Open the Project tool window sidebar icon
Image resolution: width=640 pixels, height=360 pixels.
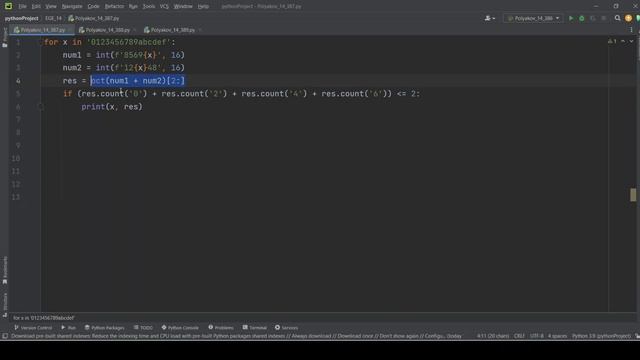click(x=4, y=38)
